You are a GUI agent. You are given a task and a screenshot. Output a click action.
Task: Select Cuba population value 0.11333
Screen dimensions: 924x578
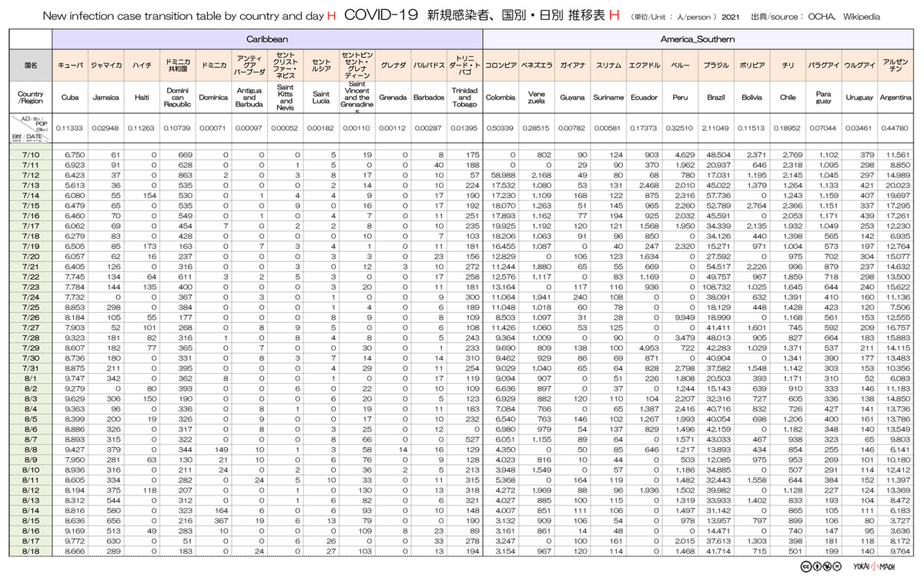click(70, 127)
